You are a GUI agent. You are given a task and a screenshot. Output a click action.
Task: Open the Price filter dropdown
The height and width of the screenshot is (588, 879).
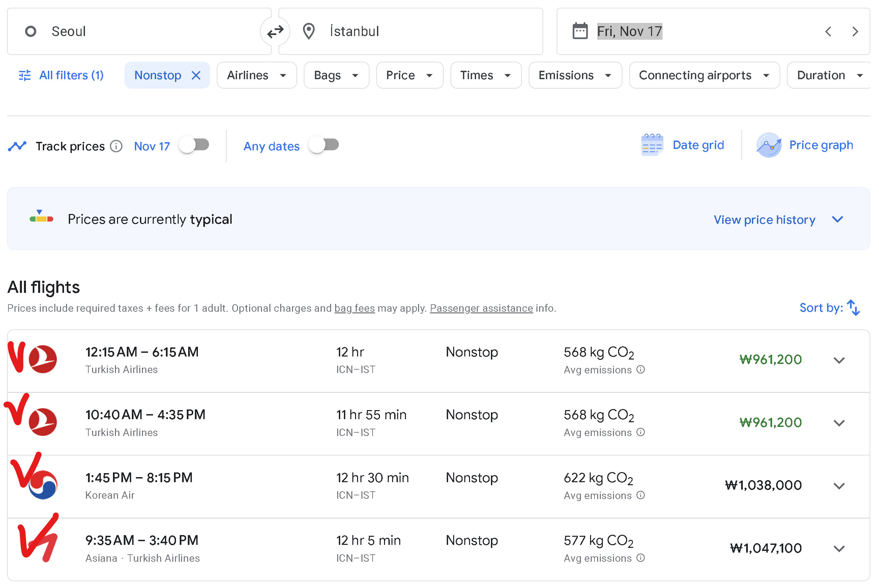[x=409, y=75]
